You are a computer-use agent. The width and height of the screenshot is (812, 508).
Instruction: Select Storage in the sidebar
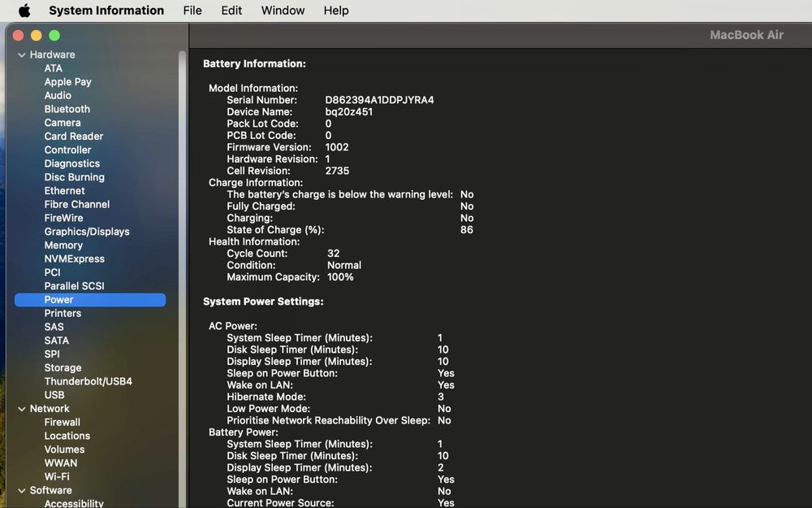(63, 368)
